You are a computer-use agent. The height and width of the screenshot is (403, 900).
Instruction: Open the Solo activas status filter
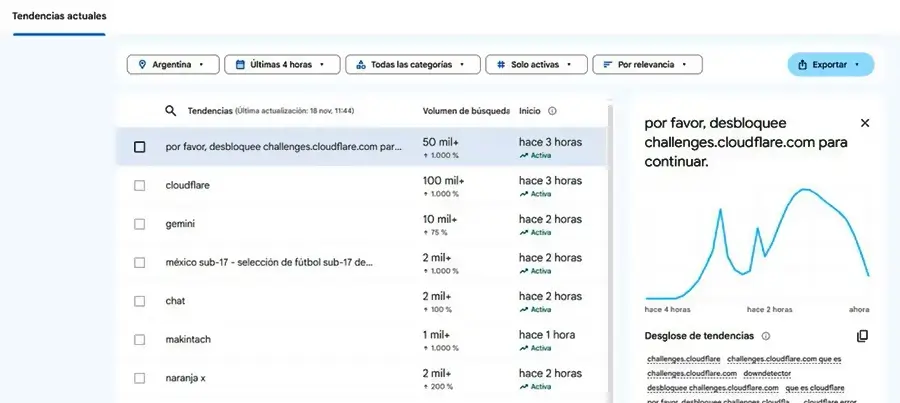[x=536, y=65]
